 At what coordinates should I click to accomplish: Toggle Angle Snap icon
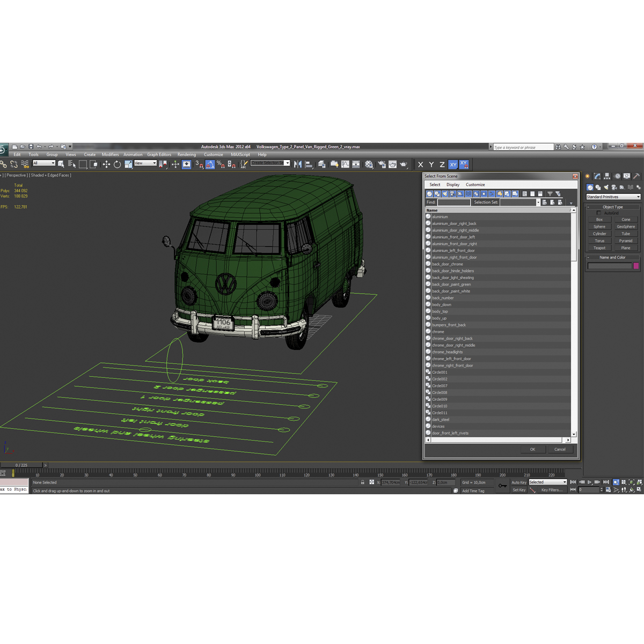[210, 164]
